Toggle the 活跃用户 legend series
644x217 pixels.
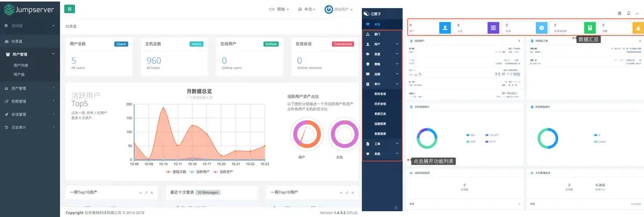(200, 171)
